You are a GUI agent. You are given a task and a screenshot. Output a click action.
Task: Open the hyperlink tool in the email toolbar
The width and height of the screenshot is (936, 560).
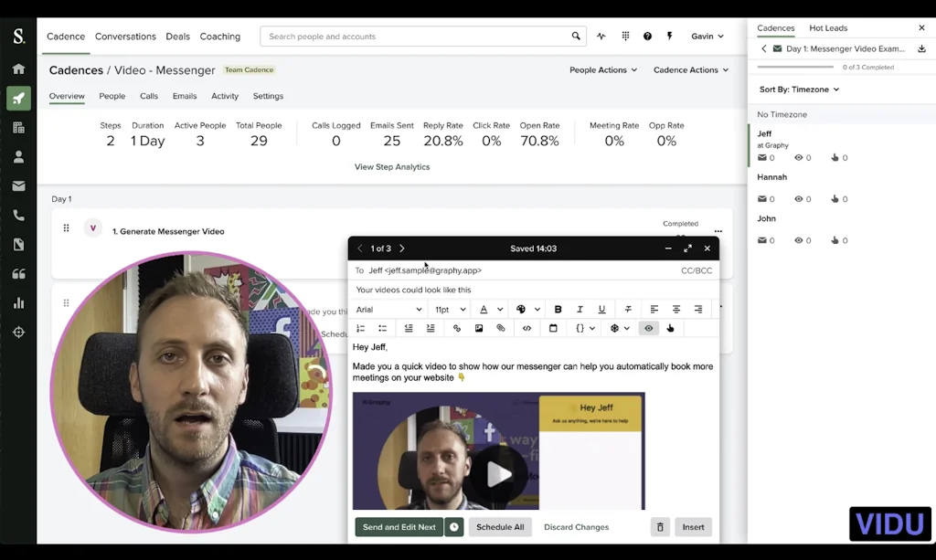[458, 327]
